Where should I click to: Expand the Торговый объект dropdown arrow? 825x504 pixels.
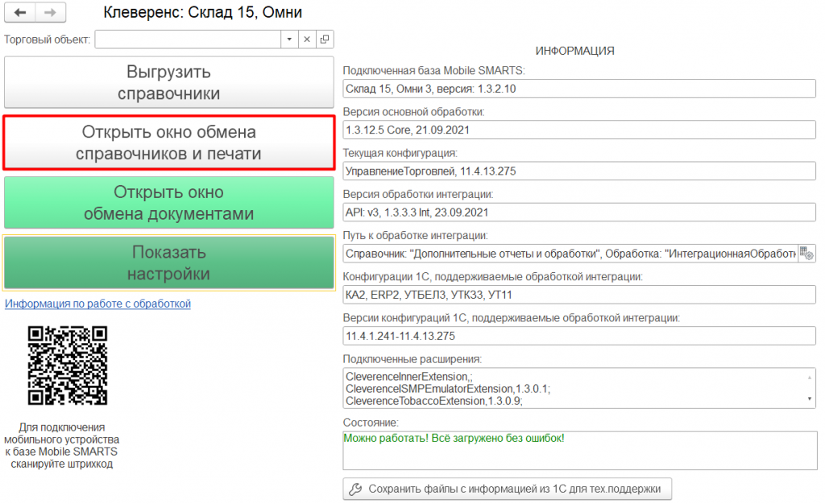coord(289,39)
